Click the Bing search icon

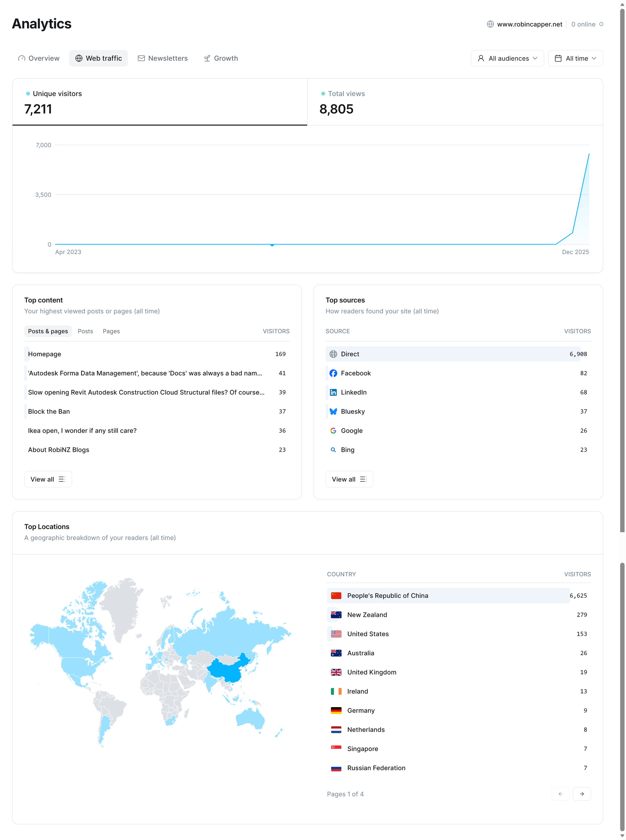tap(333, 450)
